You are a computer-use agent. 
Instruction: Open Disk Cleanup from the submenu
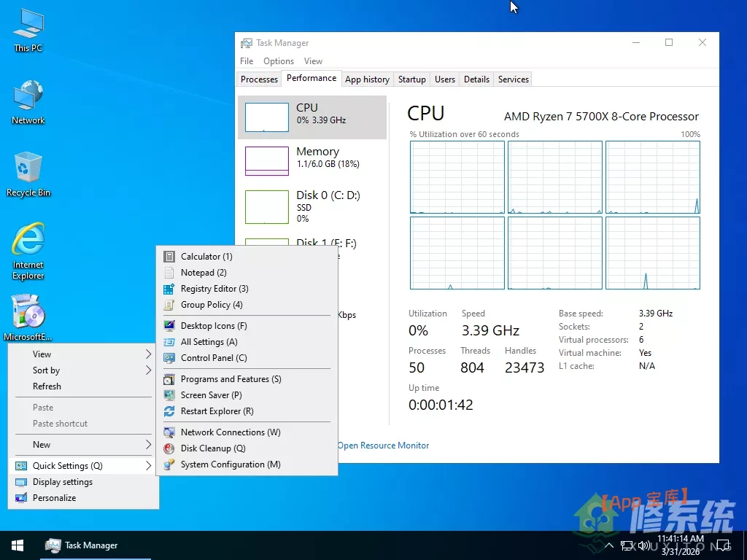tap(213, 448)
